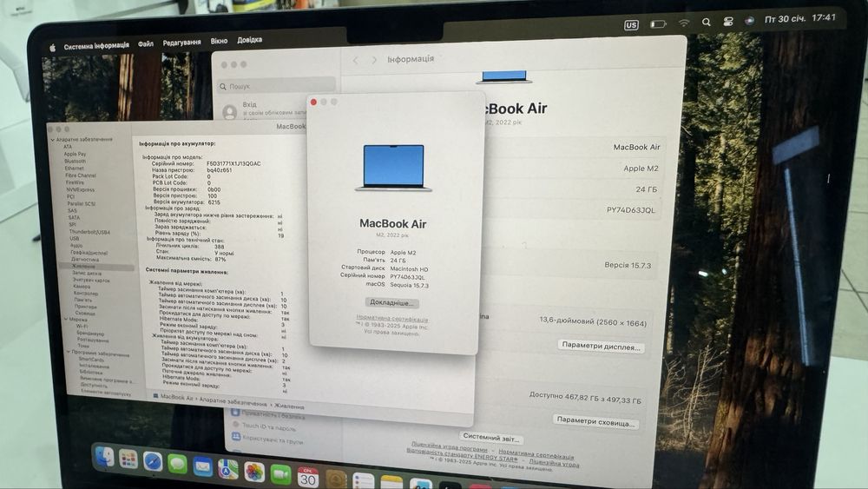This screenshot has width=868, height=489.
Task: Select NVMExpress in the sidebar
Action: (x=80, y=189)
